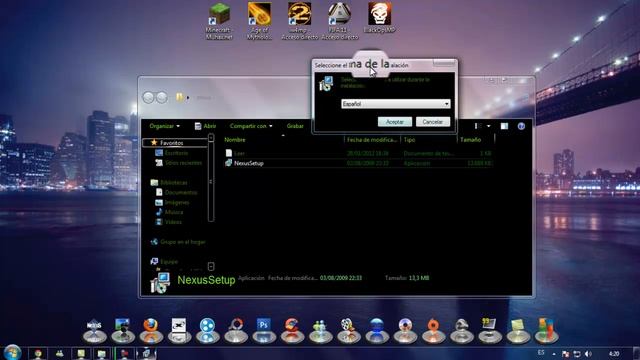Click the NexusSetup icon in details pane
Screen dimensions: 640x360
160,282
